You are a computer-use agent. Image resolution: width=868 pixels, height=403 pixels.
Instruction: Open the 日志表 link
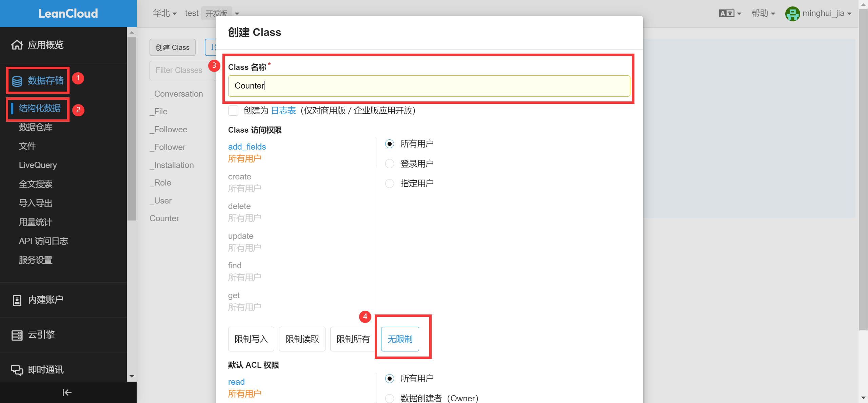point(283,111)
